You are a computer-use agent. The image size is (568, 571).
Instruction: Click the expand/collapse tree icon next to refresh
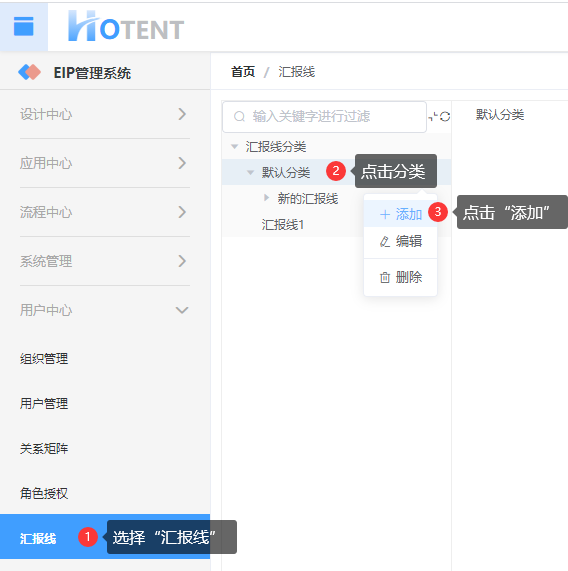click(433, 117)
